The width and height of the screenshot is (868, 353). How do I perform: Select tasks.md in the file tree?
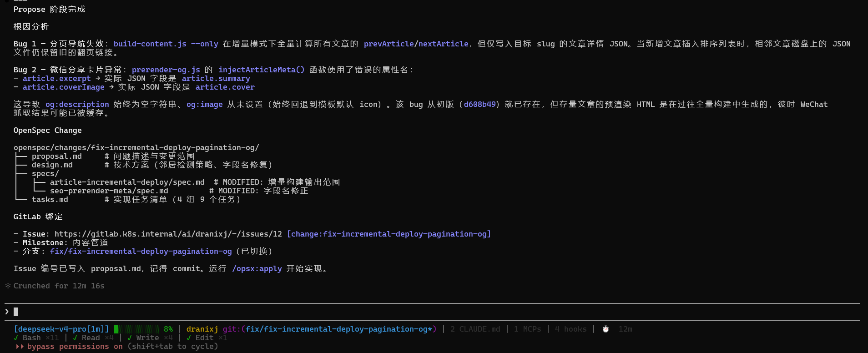pyautogui.click(x=50, y=199)
